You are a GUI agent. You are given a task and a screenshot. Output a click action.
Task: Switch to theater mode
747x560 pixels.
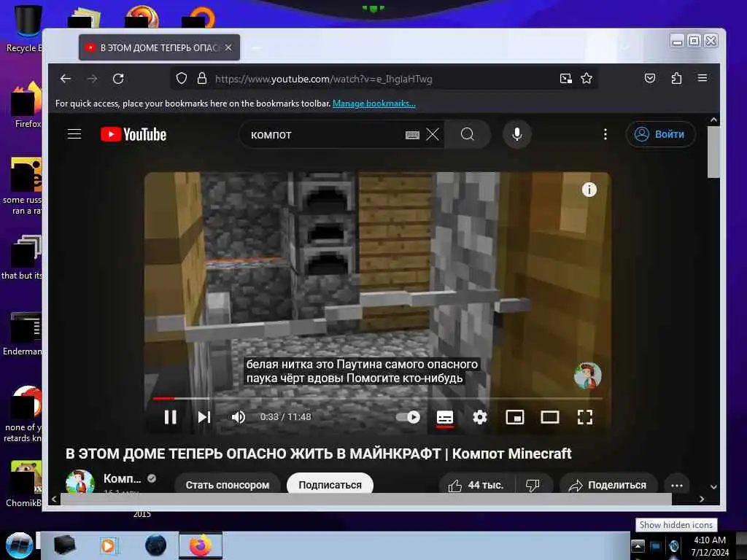click(550, 418)
